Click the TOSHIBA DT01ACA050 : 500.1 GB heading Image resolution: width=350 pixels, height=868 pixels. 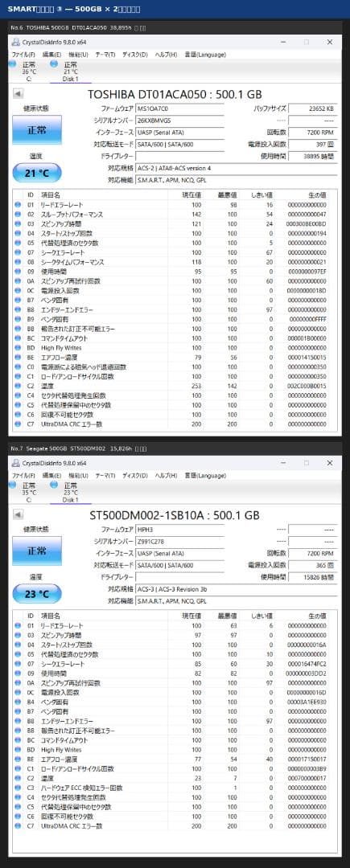[175, 94]
